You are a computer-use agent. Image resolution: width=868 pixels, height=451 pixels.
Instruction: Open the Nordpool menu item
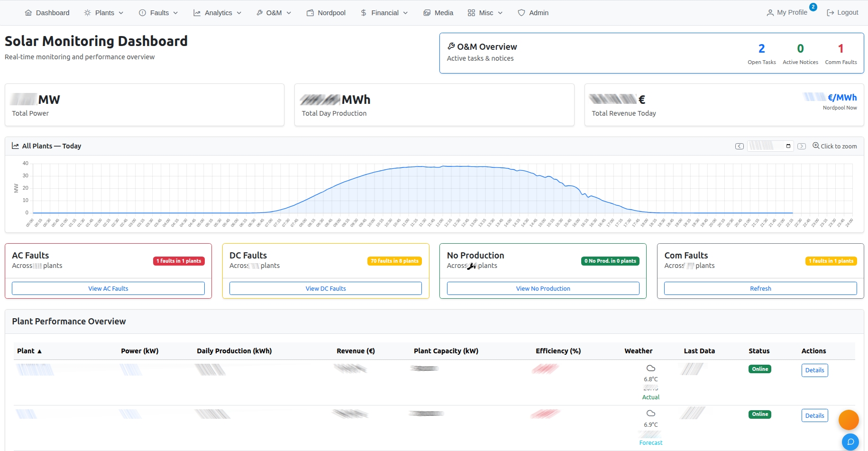pyautogui.click(x=326, y=13)
